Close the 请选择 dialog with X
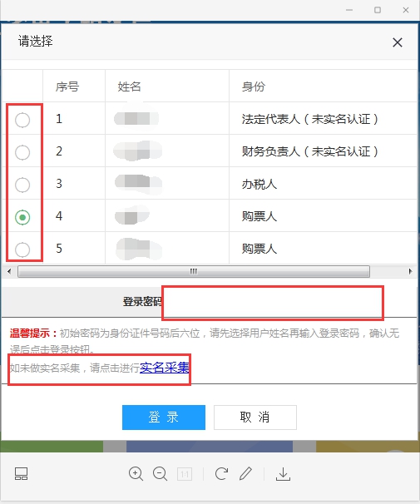 (x=398, y=42)
